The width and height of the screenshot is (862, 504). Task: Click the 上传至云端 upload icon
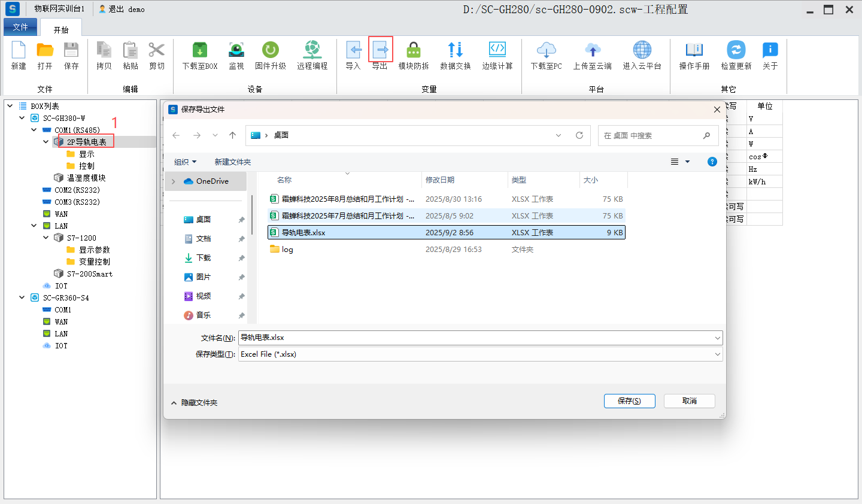coord(592,50)
